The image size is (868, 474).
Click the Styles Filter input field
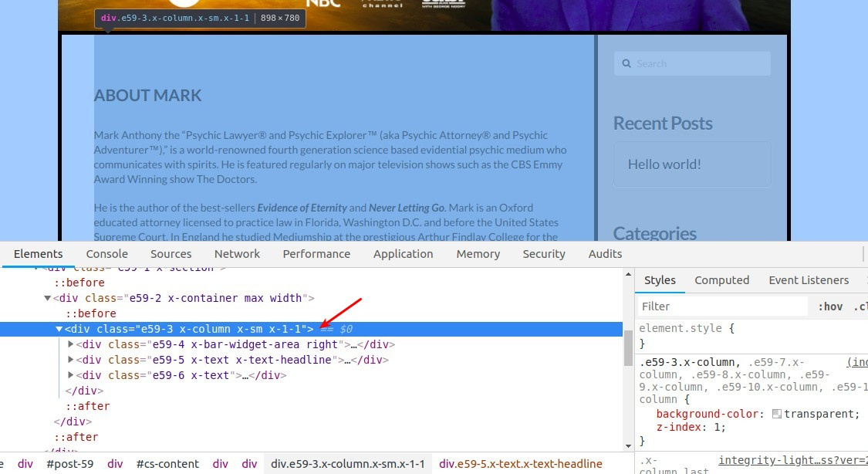[x=722, y=306]
